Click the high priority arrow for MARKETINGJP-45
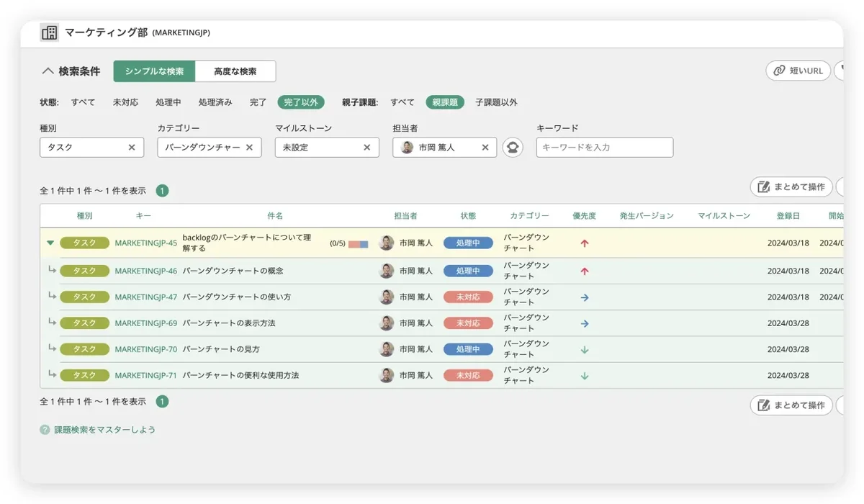 (585, 243)
